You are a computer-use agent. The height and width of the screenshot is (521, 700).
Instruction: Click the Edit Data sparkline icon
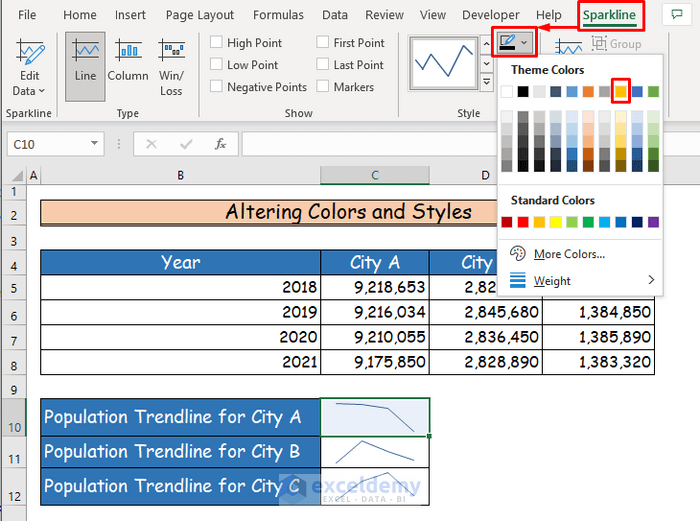(30, 53)
